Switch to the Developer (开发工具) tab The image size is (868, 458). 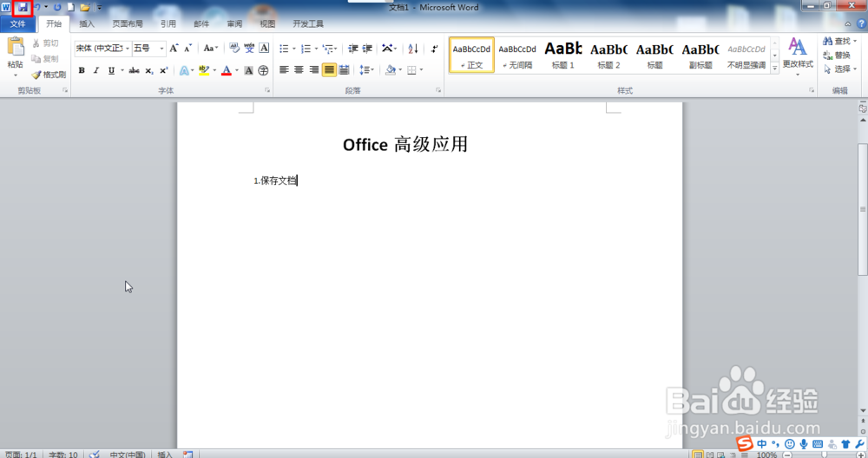(x=308, y=23)
